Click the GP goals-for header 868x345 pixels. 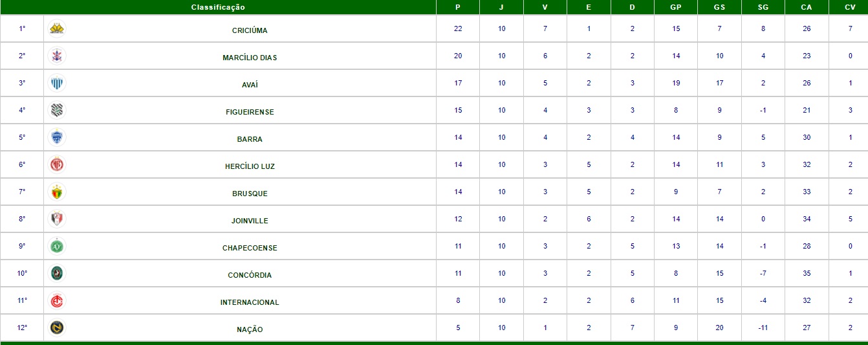676,7
